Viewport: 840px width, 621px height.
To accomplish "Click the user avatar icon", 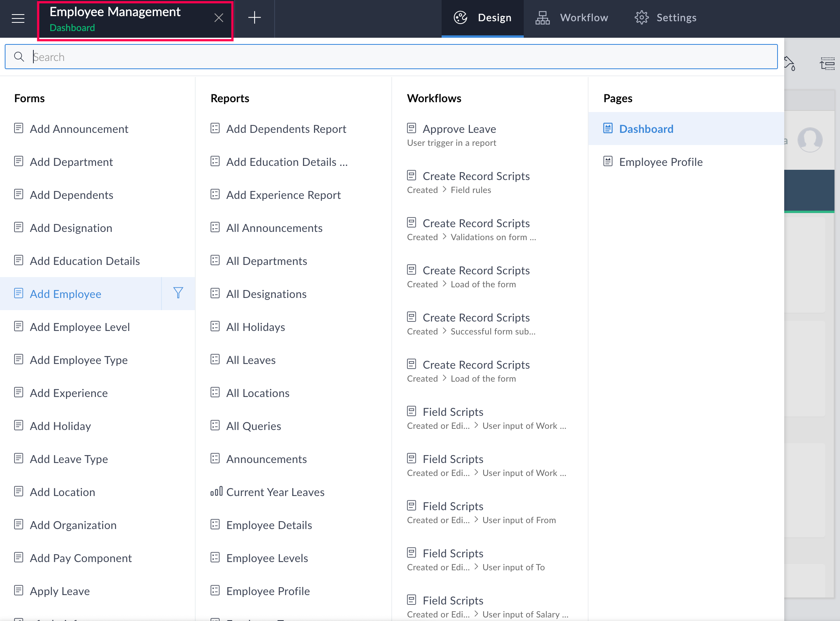I will click(x=809, y=140).
